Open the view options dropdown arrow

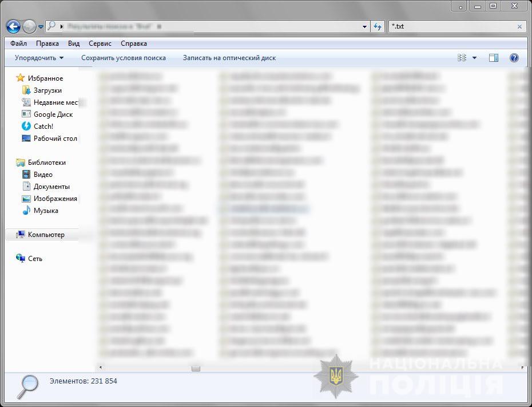(474, 58)
